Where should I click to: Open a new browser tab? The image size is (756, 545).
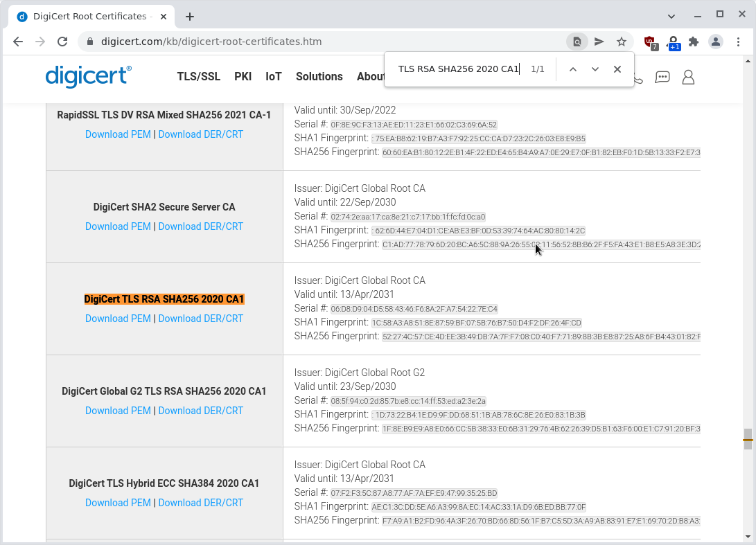tap(190, 17)
